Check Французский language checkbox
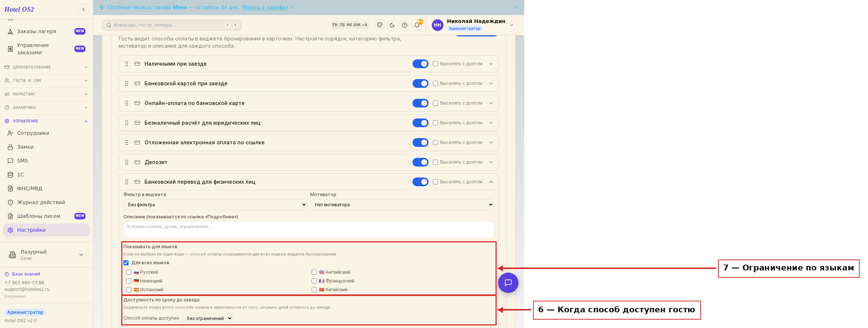The width and height of the screenshot is (868, 328). click(x=314, y=281)
